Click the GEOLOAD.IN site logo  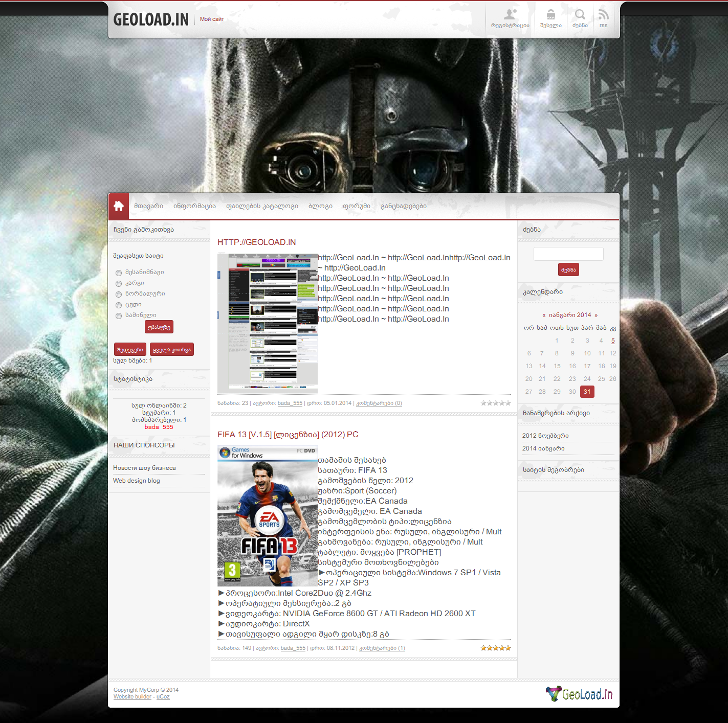click(x=151, y=19)
